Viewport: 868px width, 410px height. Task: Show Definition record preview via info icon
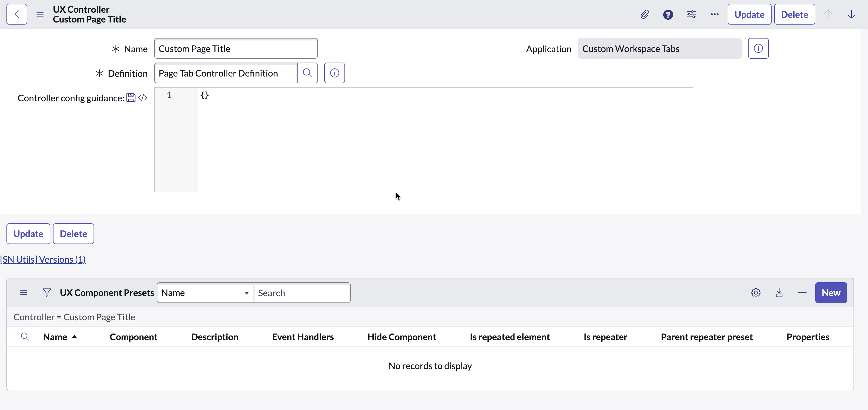(334, 73)
